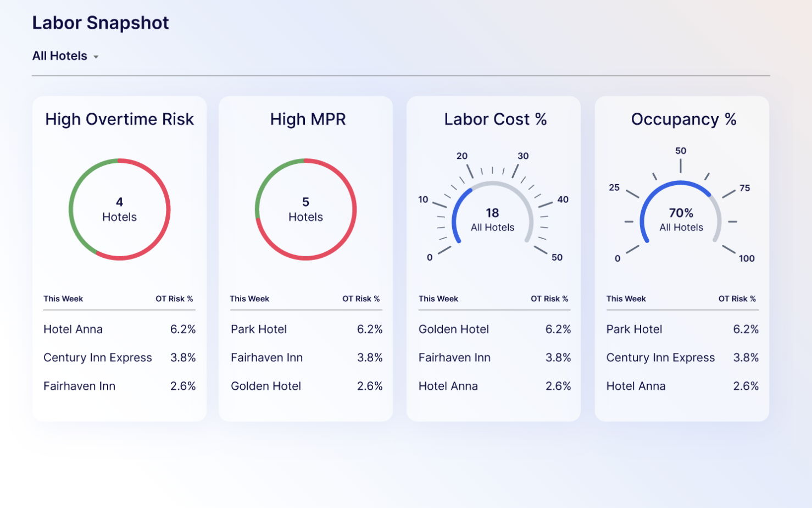Screen dimensions: 812x508
Task: Click Hotel Anna under Occupancy %
Action: (x=636, y=386)
